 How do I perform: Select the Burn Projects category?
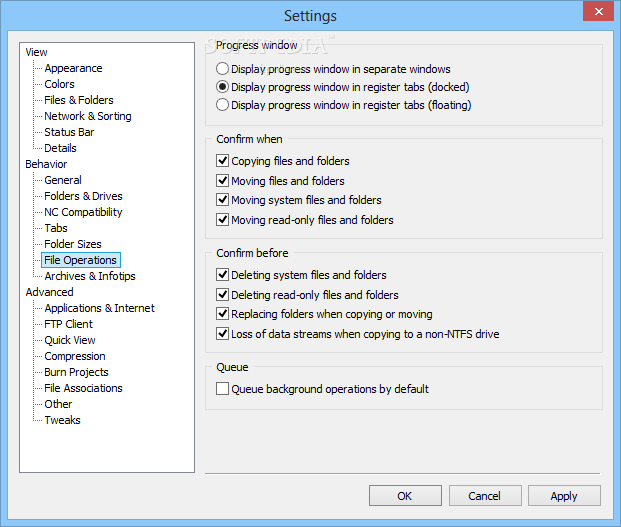[76, 372]
